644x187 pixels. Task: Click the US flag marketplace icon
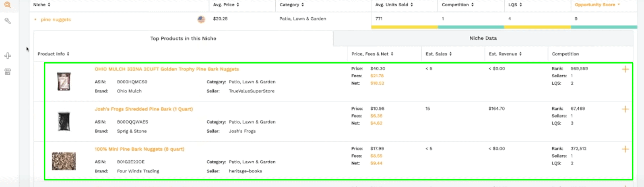(201, 19)
